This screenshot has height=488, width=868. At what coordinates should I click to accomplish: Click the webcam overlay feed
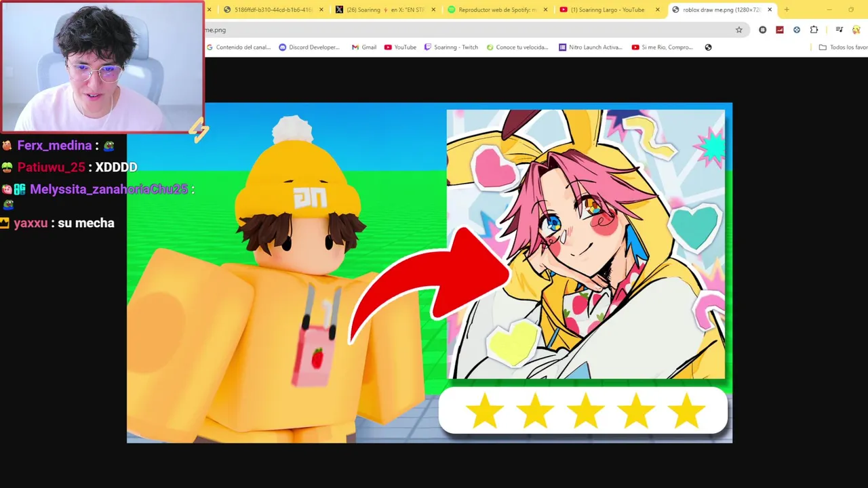point(102,66)
